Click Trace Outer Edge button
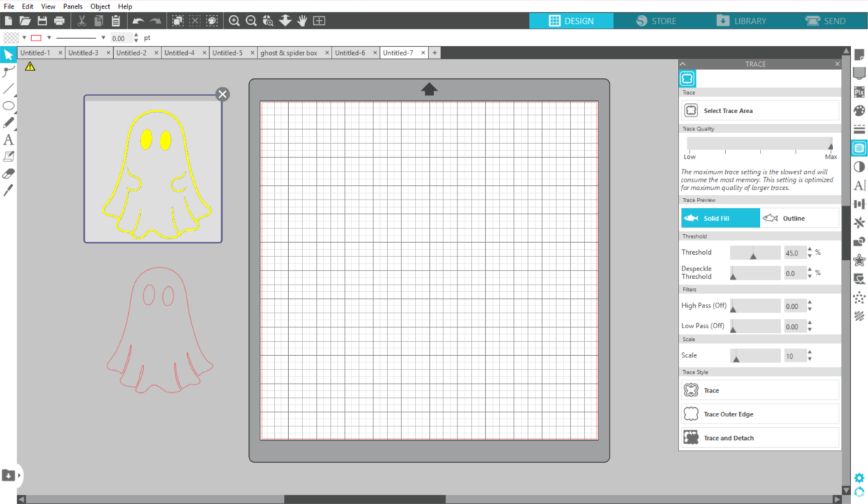The image size is (868, 504). (x=760, y=414)
